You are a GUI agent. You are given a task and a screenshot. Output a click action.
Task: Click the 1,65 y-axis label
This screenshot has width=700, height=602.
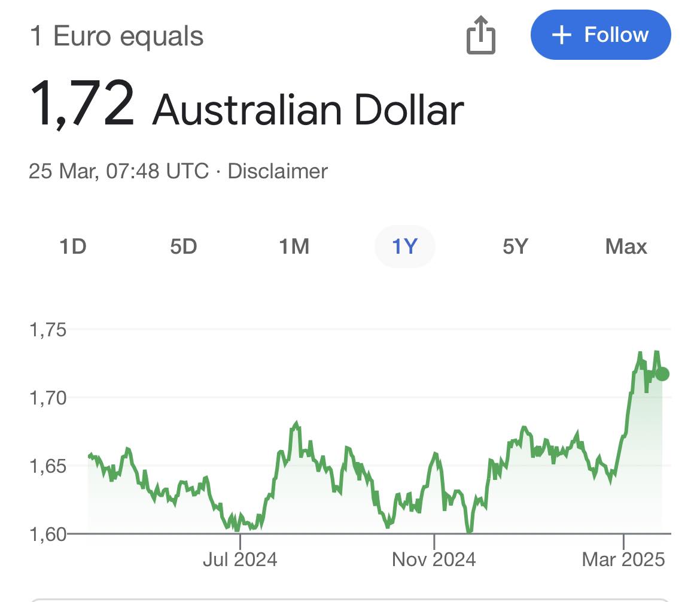click(x=48, y=466)
